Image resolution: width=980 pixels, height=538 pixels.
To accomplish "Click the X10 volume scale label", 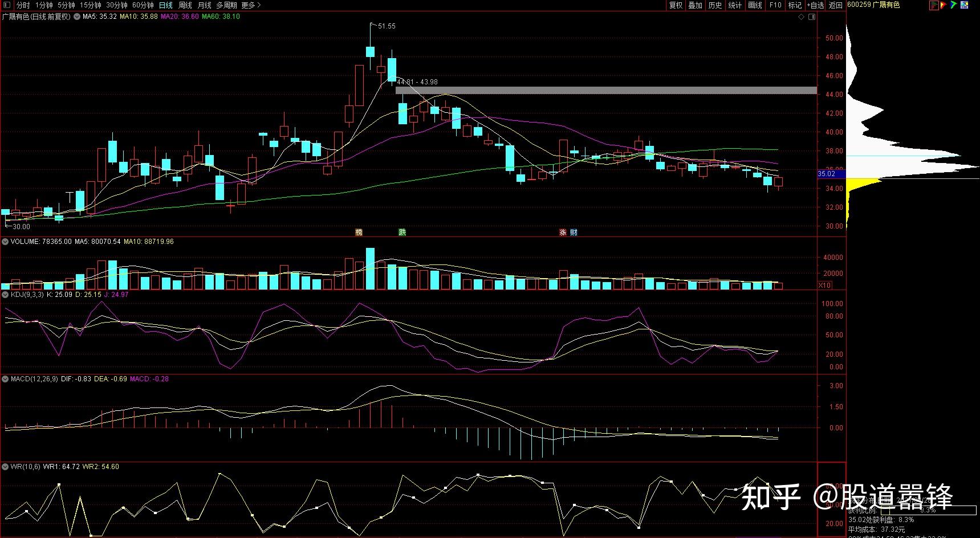I will point(824,286).
